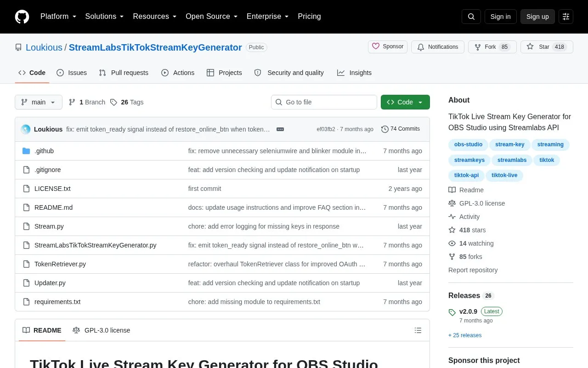
Task: Click the Sponsor heart button
Action: point(388,47)
